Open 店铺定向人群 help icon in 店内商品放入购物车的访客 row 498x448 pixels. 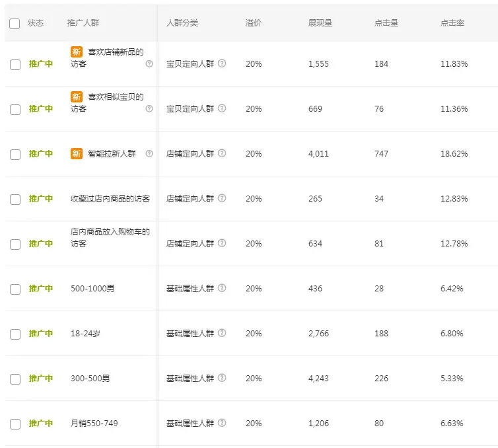click(x=222, y=243)
